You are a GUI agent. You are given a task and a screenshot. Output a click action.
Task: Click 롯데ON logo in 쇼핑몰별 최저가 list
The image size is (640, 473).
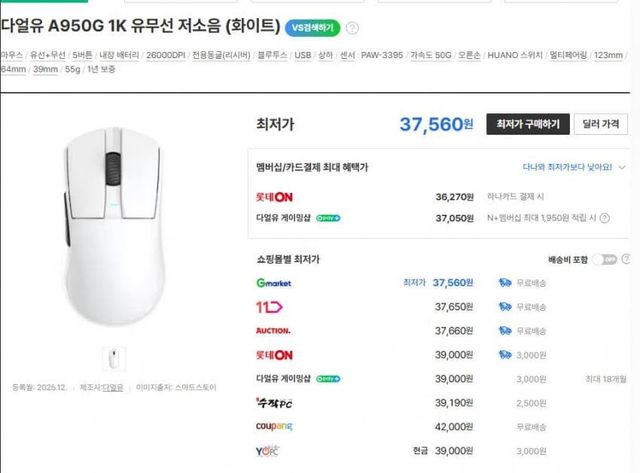coord(275,354)
